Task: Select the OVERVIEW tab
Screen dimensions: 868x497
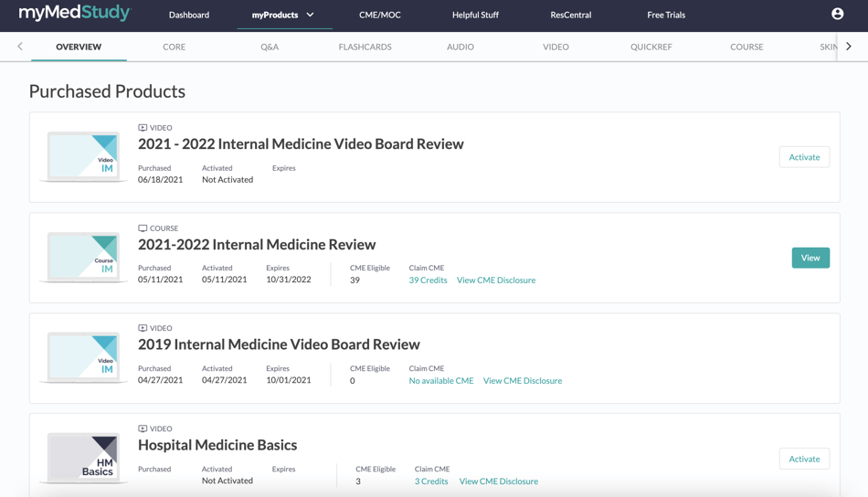Action: point(79,47)
